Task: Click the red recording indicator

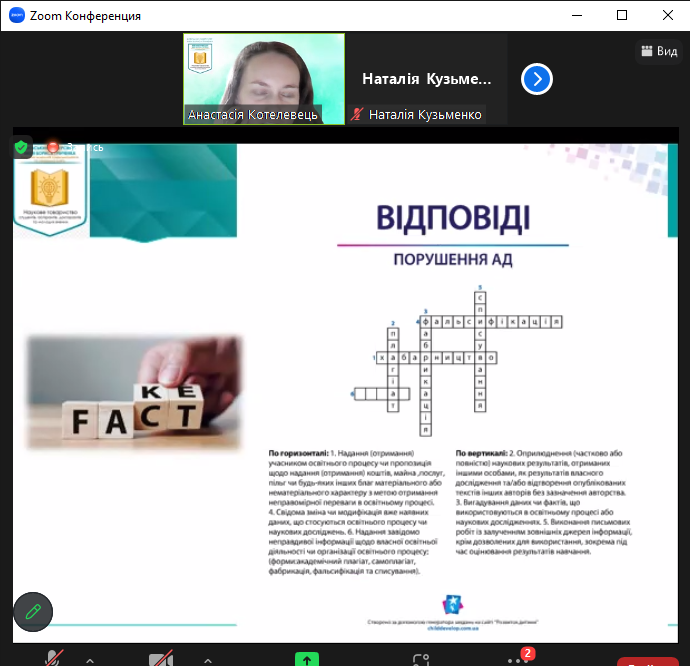Action: 53,147
